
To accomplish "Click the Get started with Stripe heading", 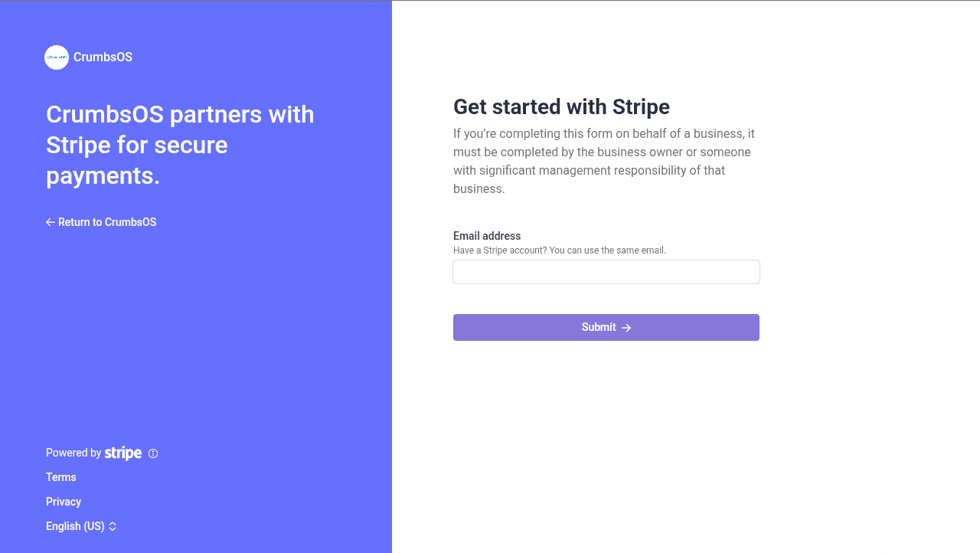I will click(x=561, y=106).
